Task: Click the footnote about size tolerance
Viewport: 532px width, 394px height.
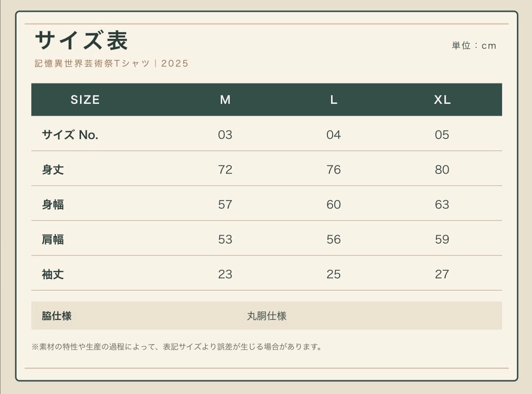Action: pyautogui.click(x=176, y=347)
